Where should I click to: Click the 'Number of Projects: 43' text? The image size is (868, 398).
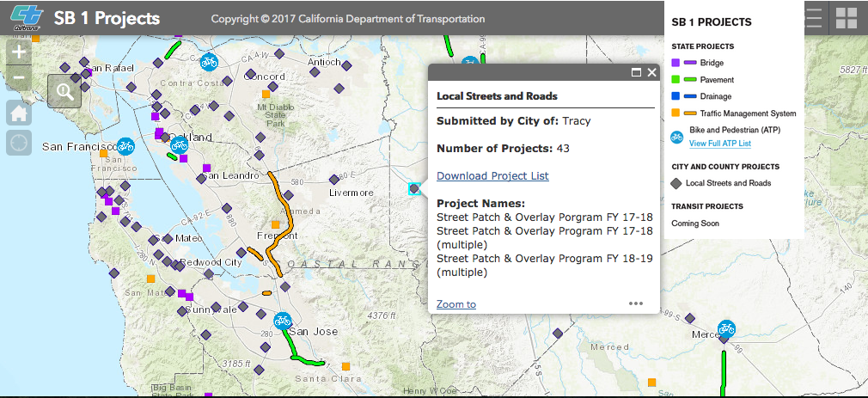pos(504,149)
